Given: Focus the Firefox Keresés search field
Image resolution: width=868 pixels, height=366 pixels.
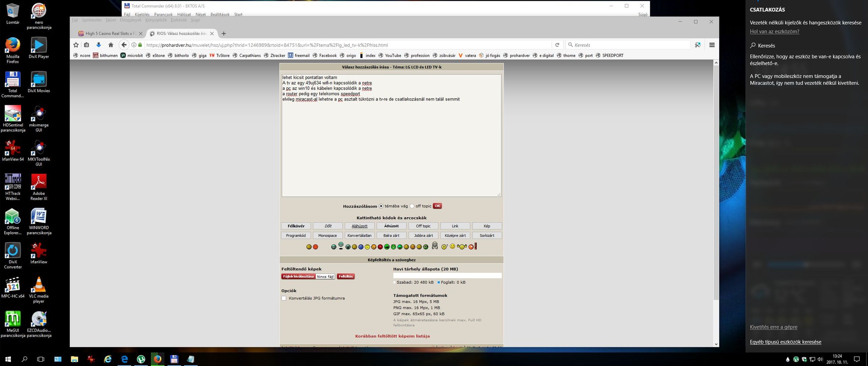Looking at the screenshot, I should 628,45.
